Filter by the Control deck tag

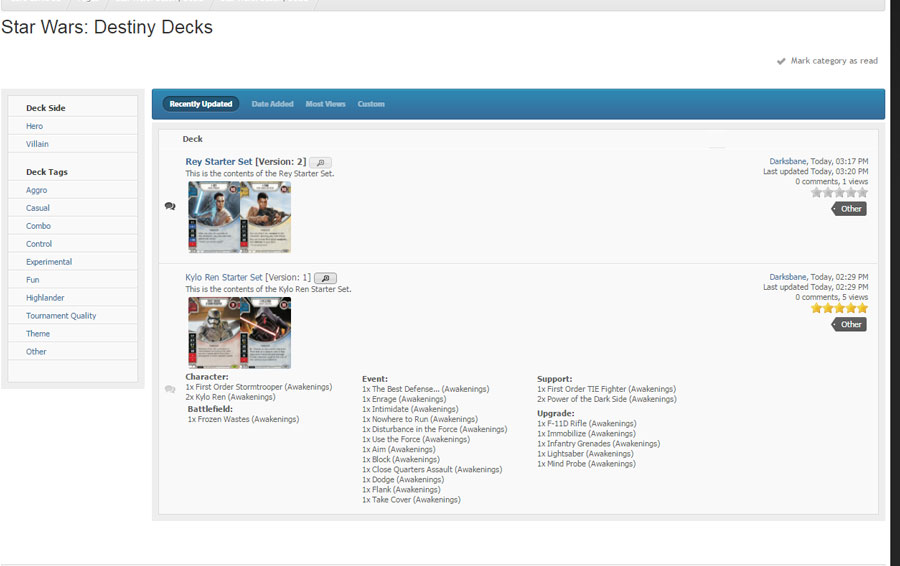tap(39, 244)
